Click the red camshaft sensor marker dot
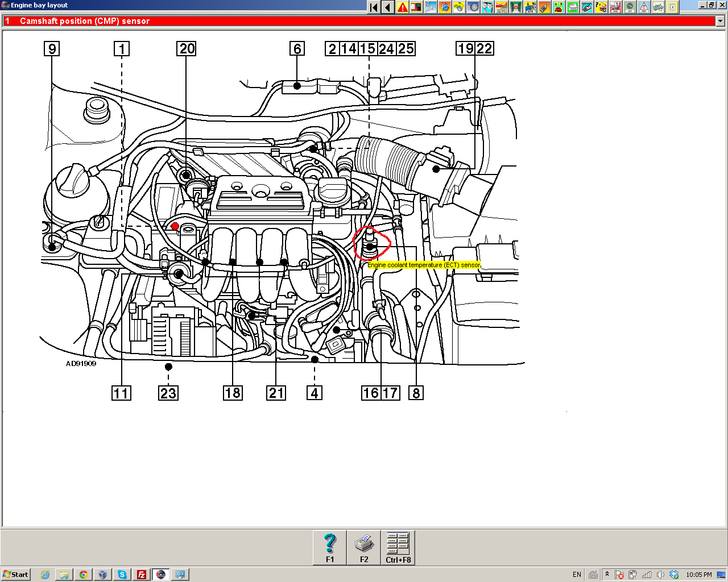The image size is (728, 582). 175,226
